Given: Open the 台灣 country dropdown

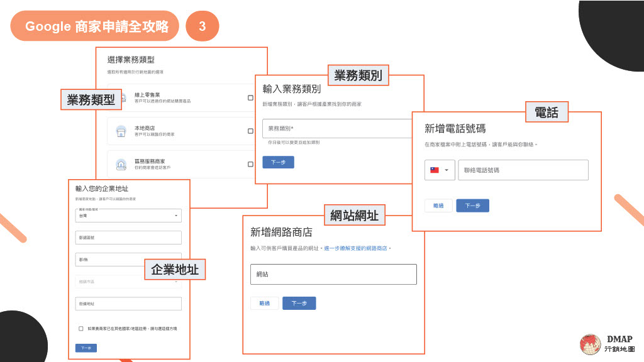Looking at the screenshot, I should coord(128,216).
